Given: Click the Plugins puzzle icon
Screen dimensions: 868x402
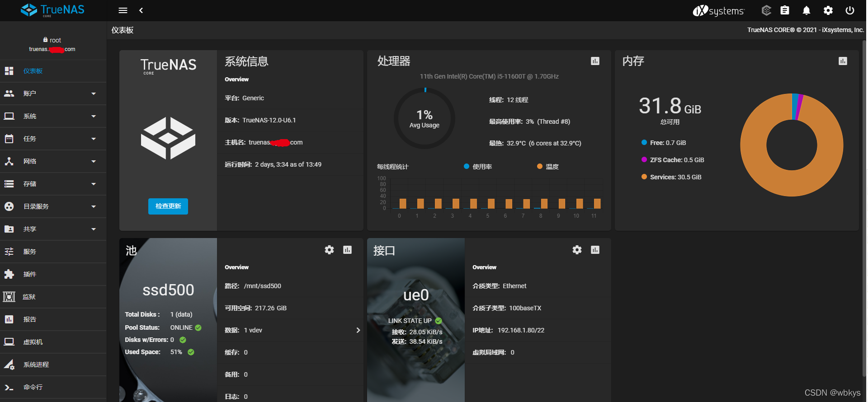Looking at the screenshot, I should (x=9, y=274).
